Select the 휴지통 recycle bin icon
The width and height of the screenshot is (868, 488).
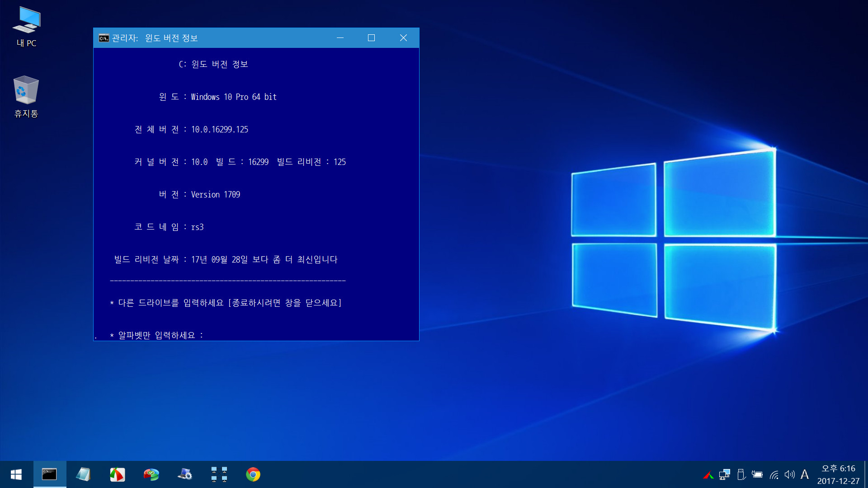26,97
